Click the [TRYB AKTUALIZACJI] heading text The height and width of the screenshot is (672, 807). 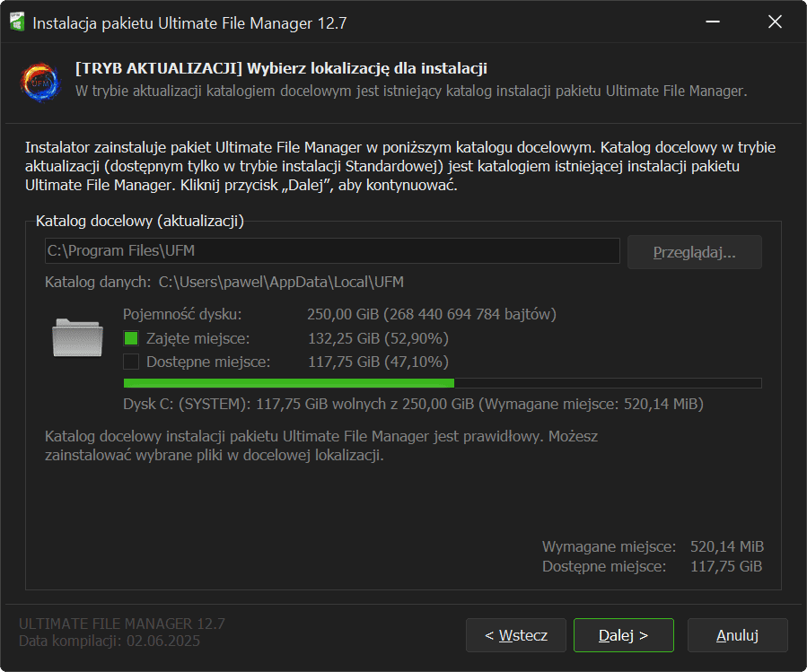coord(281,69)
